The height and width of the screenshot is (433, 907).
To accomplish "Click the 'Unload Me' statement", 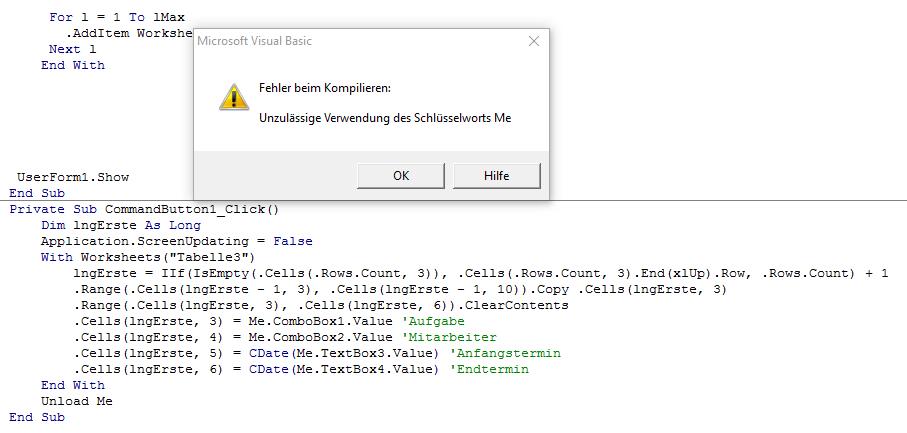I will click(76, 401).
